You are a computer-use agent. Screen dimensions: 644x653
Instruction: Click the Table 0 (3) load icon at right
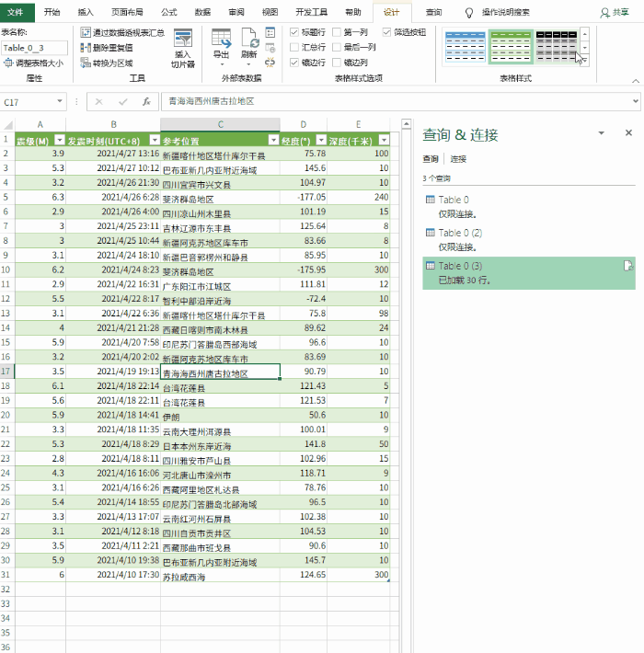(628, 266)
